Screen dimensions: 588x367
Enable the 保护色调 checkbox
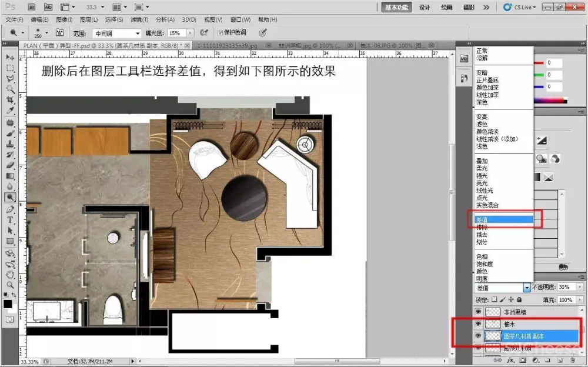tap(220, 33)
